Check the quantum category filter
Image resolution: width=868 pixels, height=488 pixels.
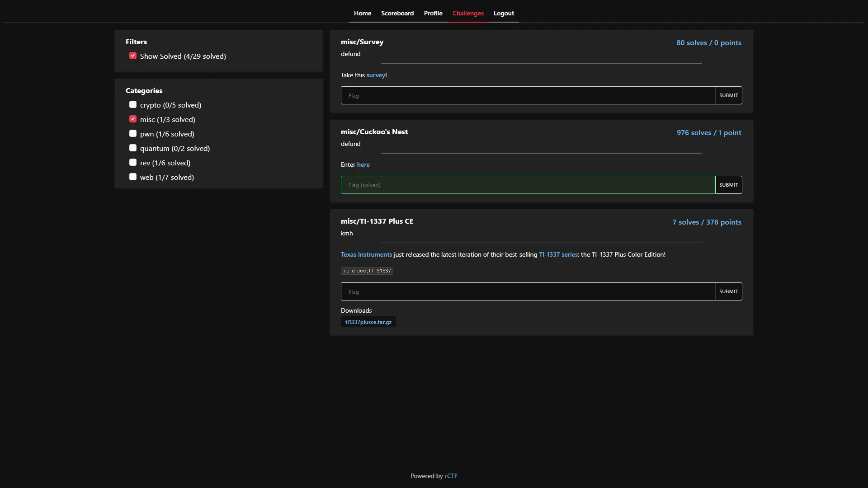133,148
